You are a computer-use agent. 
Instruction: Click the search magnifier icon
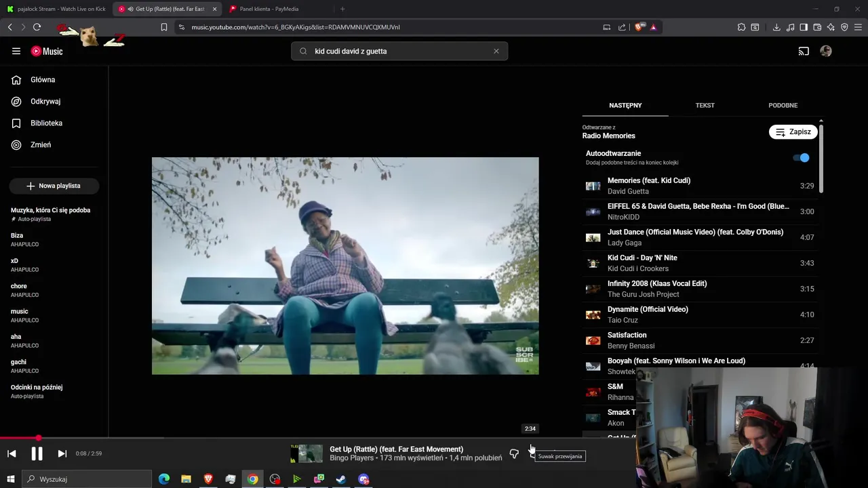click(x=303, y=51)
